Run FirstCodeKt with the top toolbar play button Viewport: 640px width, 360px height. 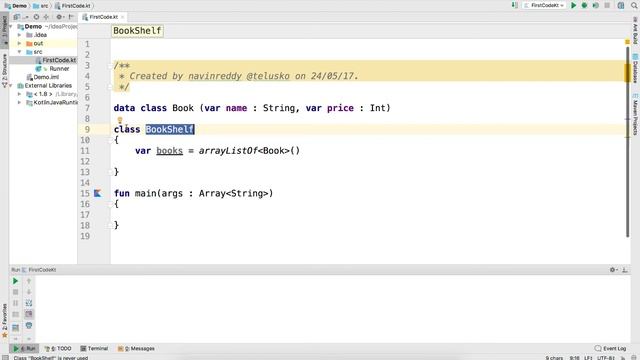[x=573, y=5]
